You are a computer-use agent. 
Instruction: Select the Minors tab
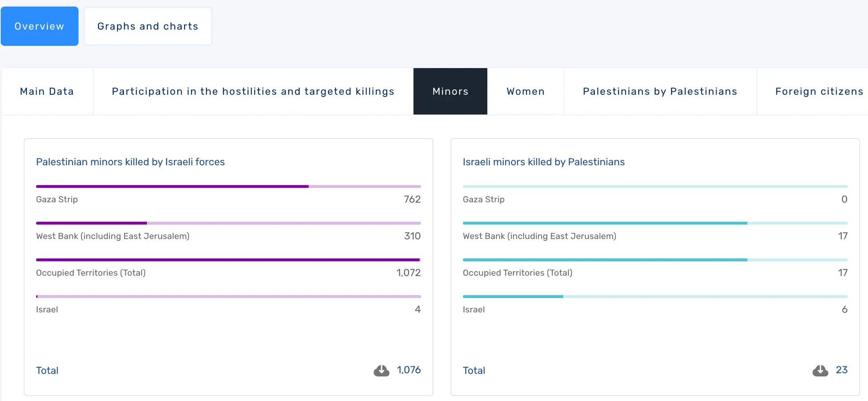point(450,91)
